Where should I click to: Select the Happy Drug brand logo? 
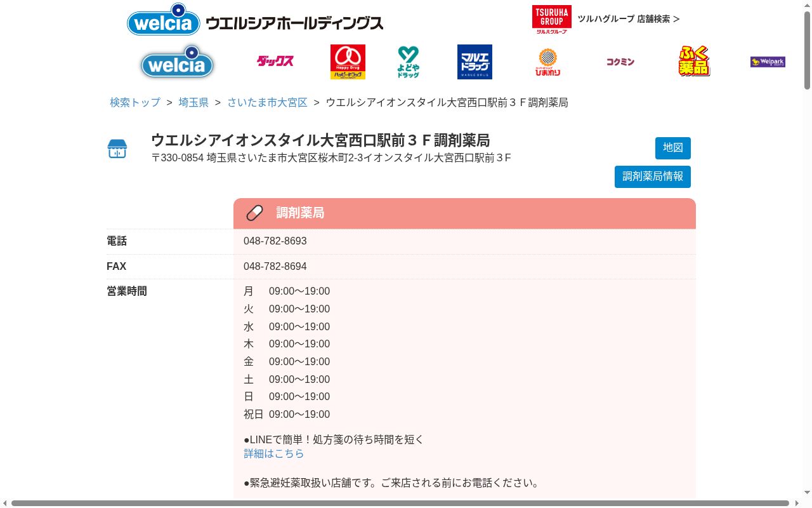348,62
